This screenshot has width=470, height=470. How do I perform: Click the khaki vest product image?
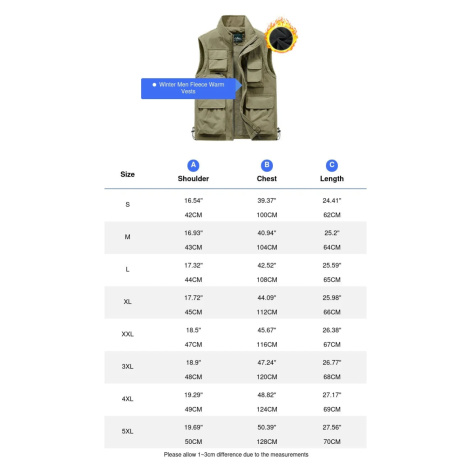coord(236,77)
